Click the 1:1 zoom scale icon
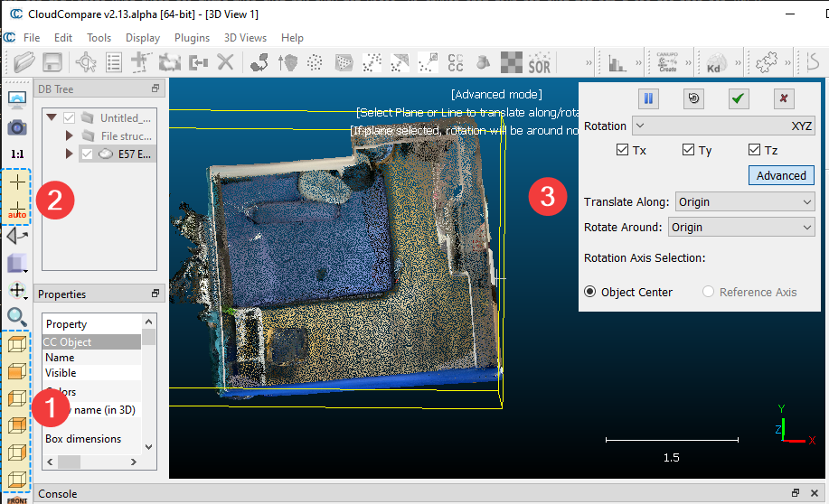Screen dimensions: 829x504 [16, 154]
